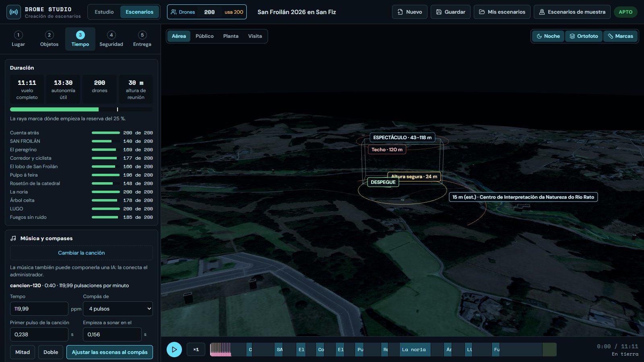
Task: Open Mis escenarios folder button
Action: click(x=502, y=12)
